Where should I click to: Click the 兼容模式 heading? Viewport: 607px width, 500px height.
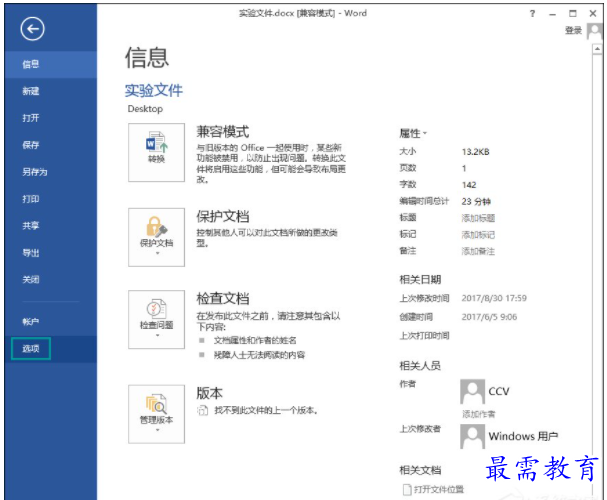(x=223, y=132)
